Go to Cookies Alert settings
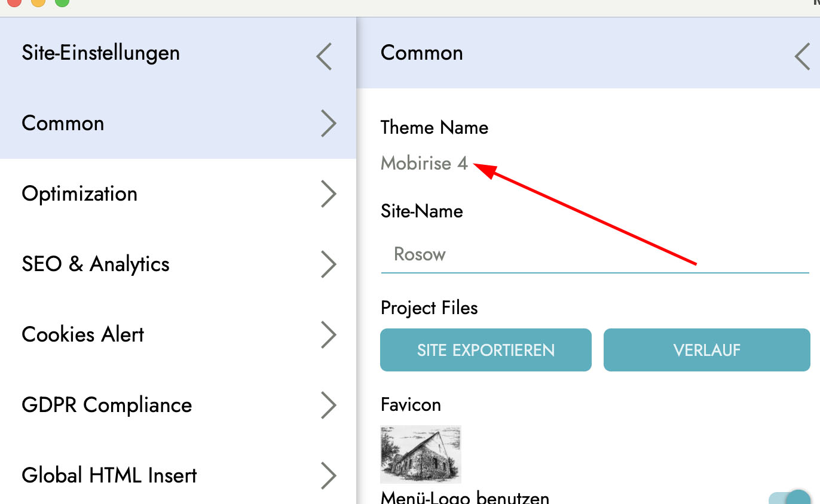The height and width of the screenshot is (504, 820). pos(82,335)
